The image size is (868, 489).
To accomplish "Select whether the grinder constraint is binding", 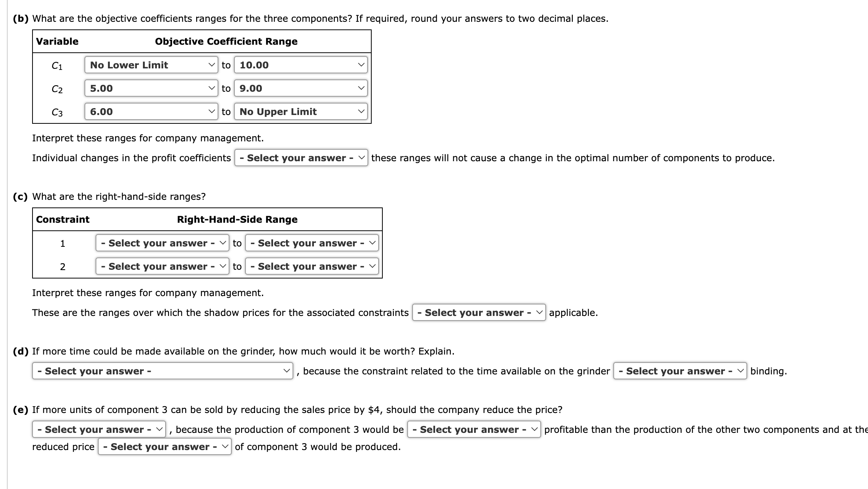I will 680,371.
